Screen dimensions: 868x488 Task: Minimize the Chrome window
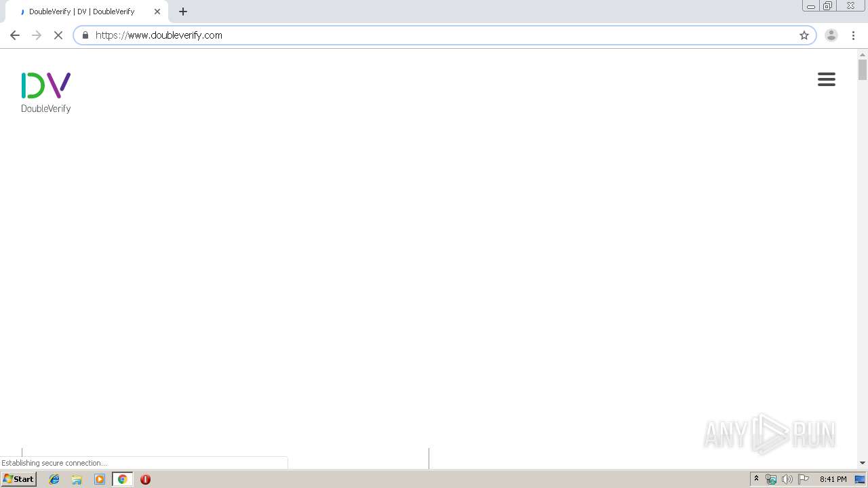click(810, 5)
